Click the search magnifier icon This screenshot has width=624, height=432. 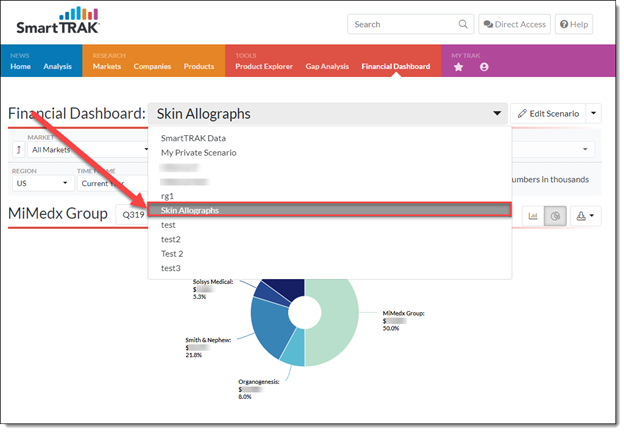[x=463, y=24]
